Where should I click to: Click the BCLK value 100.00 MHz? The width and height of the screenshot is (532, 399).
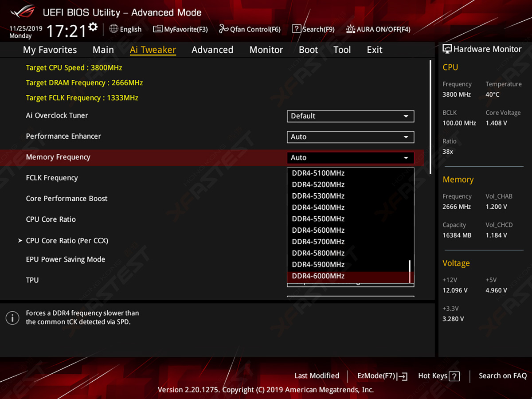(x=459, y=123)
